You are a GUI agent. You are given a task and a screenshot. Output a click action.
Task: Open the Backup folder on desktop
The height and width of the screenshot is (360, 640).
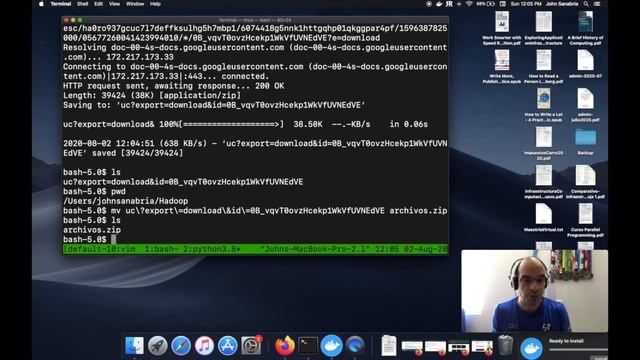point(585,141)
